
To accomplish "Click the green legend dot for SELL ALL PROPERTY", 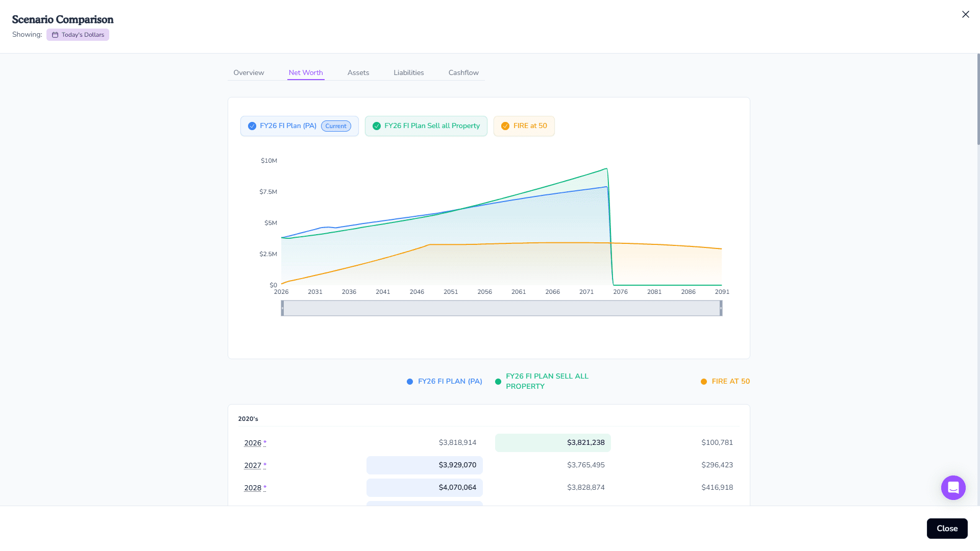I will point(498,381).
